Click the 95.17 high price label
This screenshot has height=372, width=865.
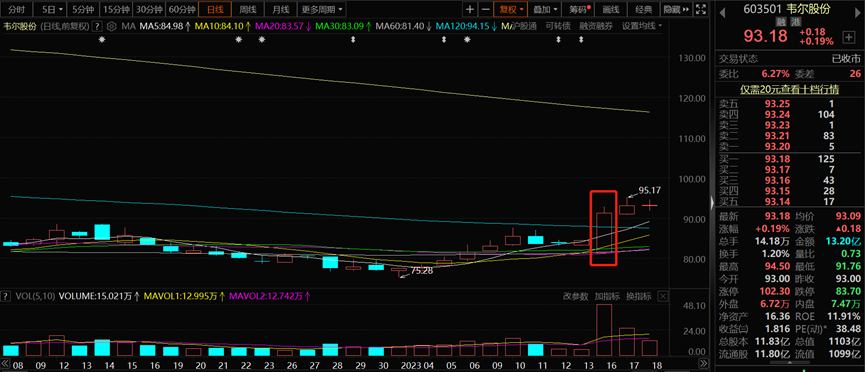tap(649, 190)
